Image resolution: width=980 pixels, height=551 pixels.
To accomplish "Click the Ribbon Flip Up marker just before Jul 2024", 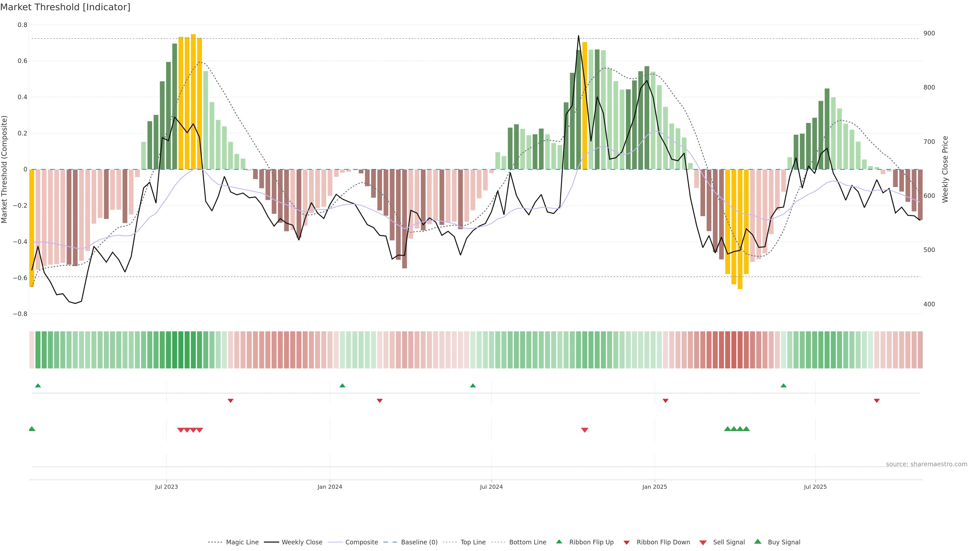I will click(473, 386).
